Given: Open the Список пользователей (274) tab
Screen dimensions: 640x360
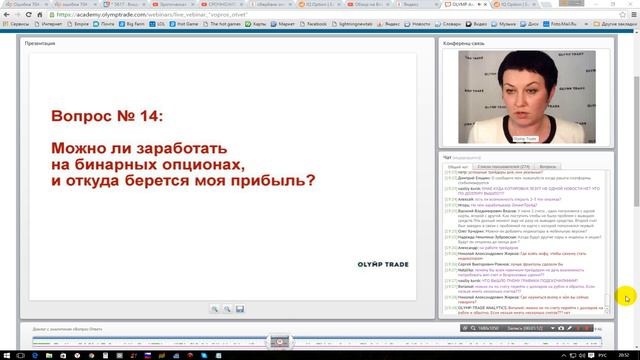Looking at the screenshot, I should tap(503, 167).
